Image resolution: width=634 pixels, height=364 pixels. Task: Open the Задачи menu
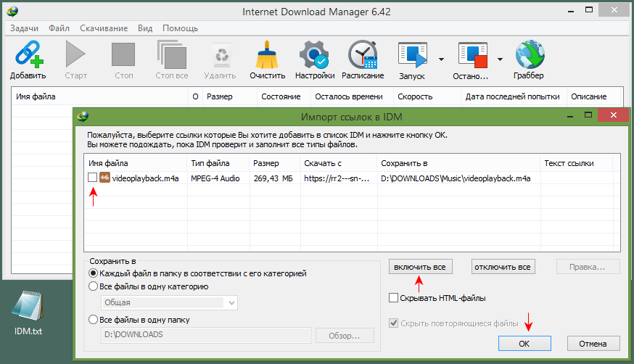click(25, 28)
